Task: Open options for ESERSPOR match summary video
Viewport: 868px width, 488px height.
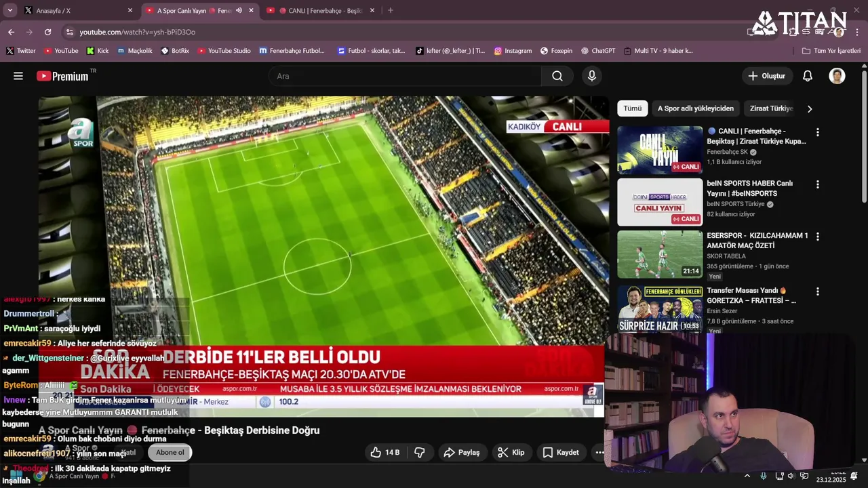Action: tap(817, 237)
